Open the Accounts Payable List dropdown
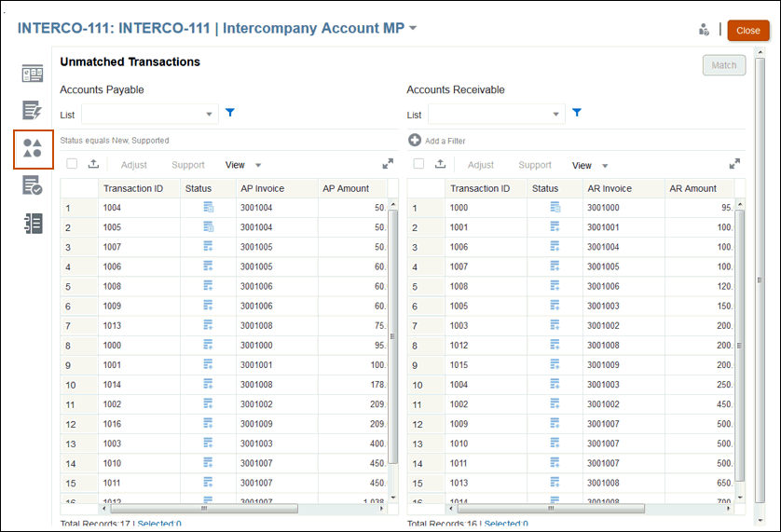This screenshot has height=532, width=781. pos(150,115)
